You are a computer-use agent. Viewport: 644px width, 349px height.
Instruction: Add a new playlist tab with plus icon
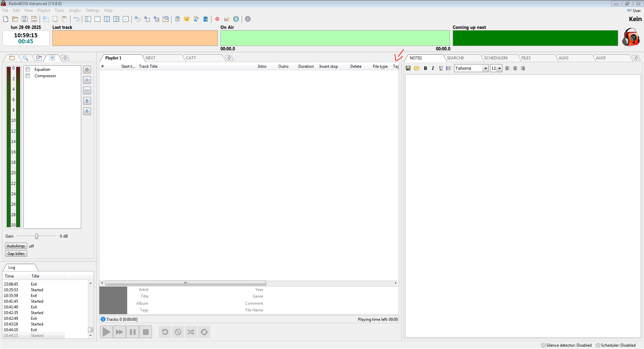click(x=229, y=58)
